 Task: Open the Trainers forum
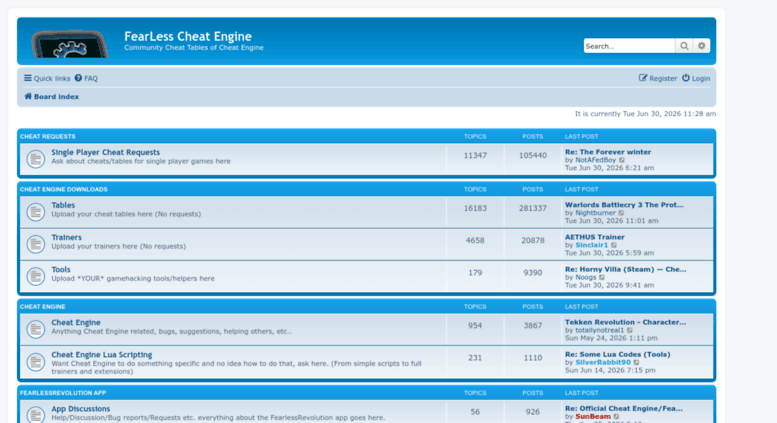(66, 237)
